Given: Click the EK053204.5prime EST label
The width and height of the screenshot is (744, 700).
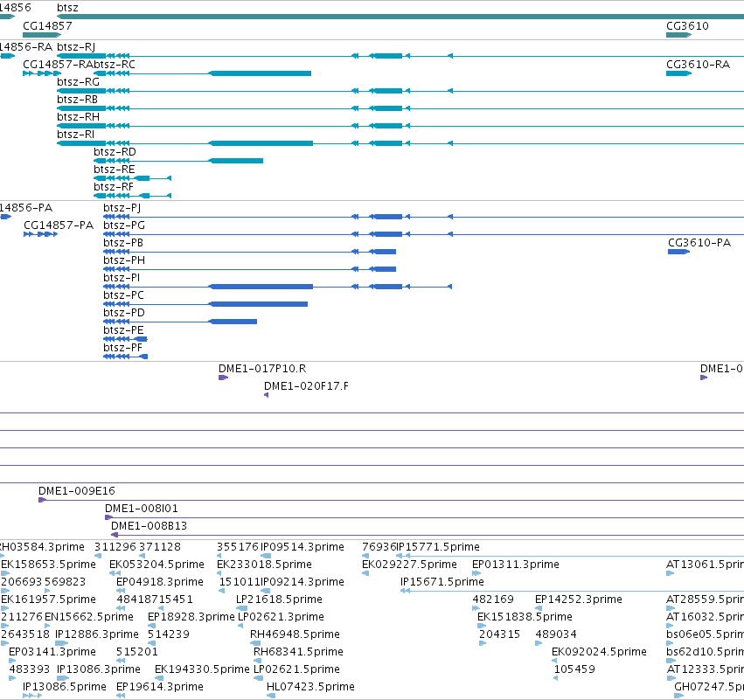Looking at the screenshot, I should [x=157, y=565].
